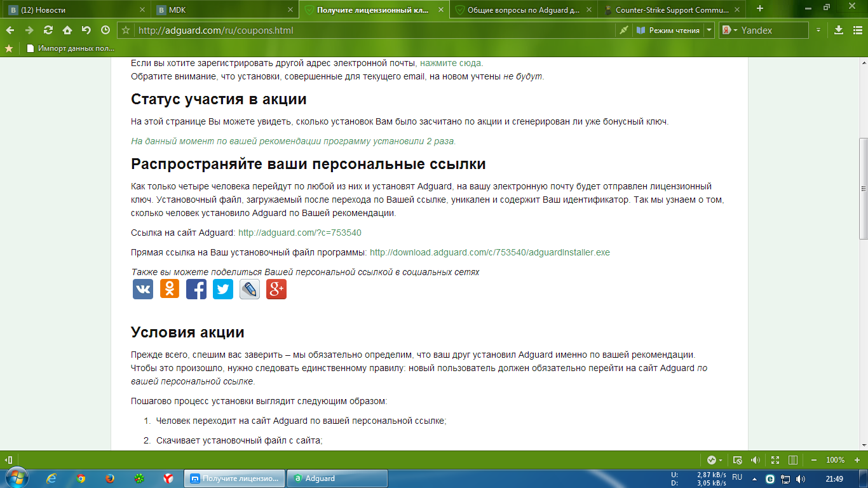Screen dimensions: 868x488
Task: Enable split screen view in status bar
Action: 794,459
